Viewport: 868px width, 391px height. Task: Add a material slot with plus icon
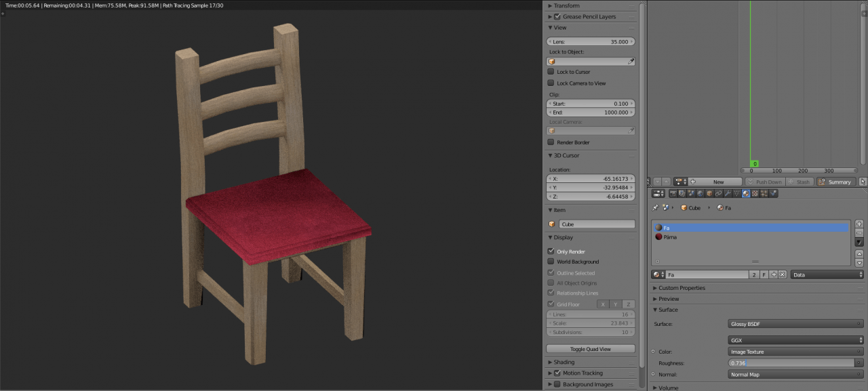pyautogui.click(x=859, y=224)
